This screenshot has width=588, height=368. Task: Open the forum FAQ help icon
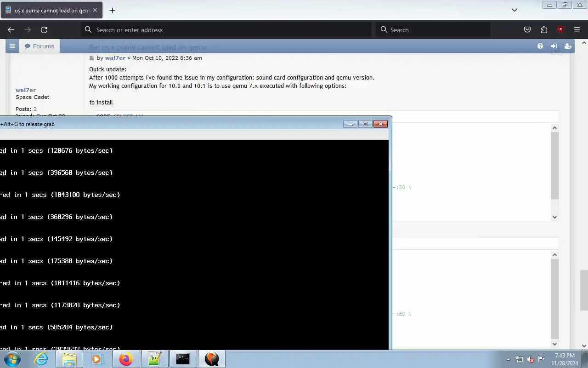tap(540, 46)
